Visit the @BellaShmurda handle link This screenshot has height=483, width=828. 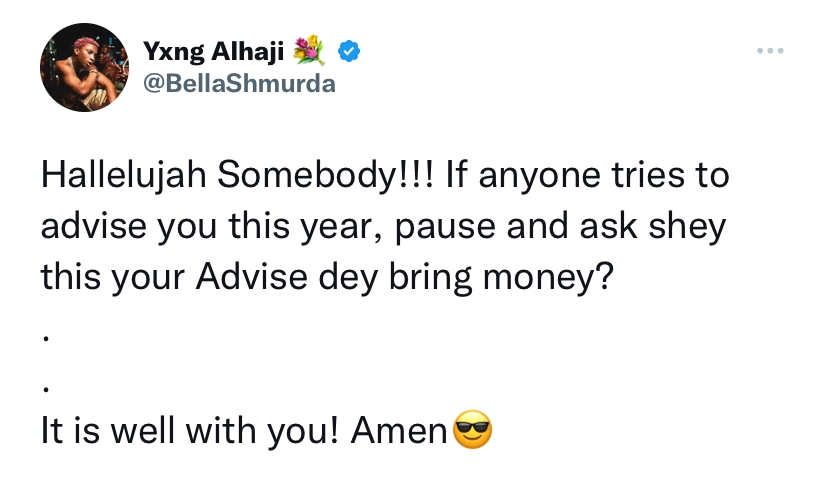[x=239, y=83]
